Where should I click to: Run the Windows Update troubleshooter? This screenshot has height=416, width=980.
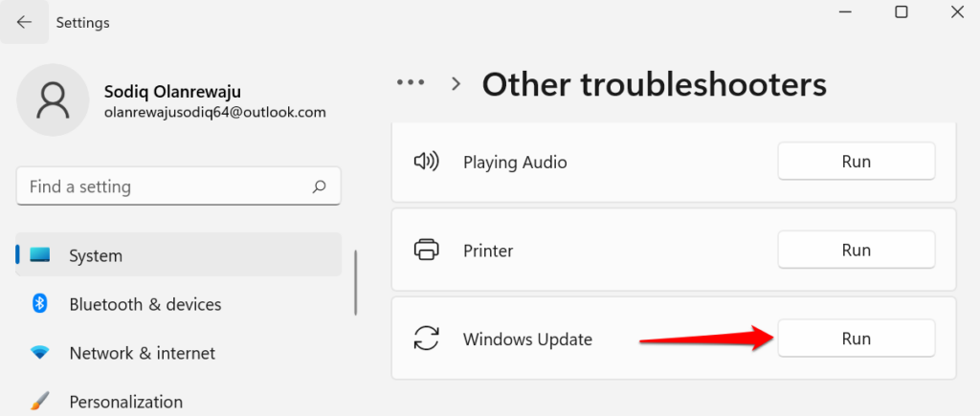[856, 339]
